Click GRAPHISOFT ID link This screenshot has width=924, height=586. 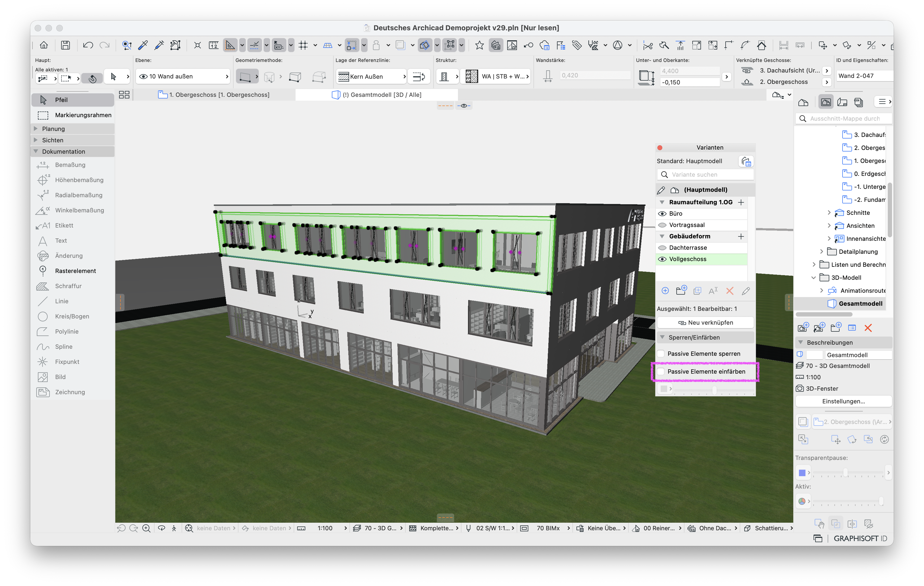[860, 538]
